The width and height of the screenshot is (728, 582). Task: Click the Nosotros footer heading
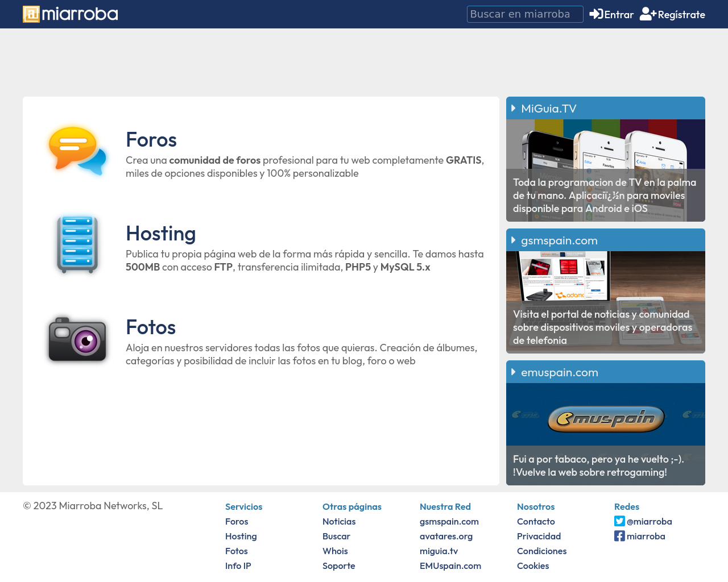[x=536, y=506]
